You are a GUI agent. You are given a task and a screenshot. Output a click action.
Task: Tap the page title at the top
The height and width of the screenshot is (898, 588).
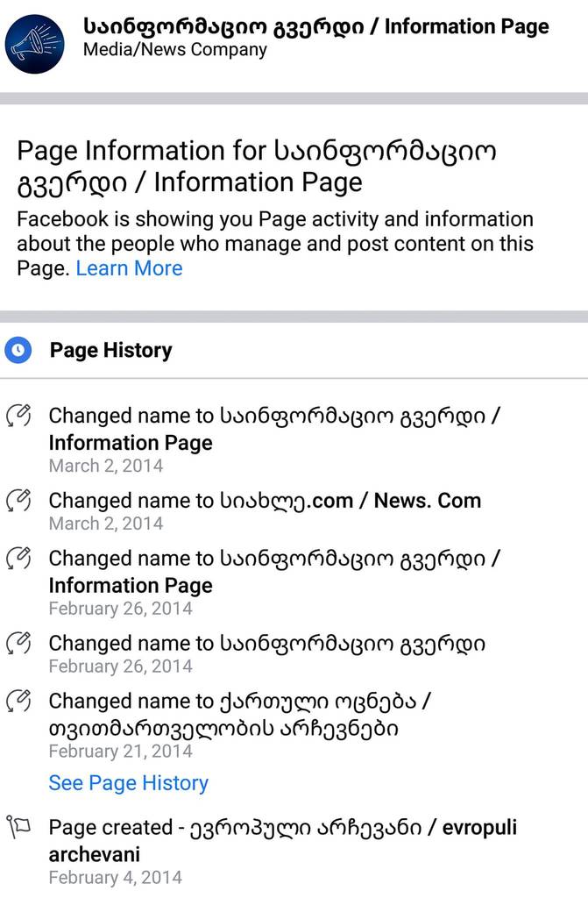point(315,26)
